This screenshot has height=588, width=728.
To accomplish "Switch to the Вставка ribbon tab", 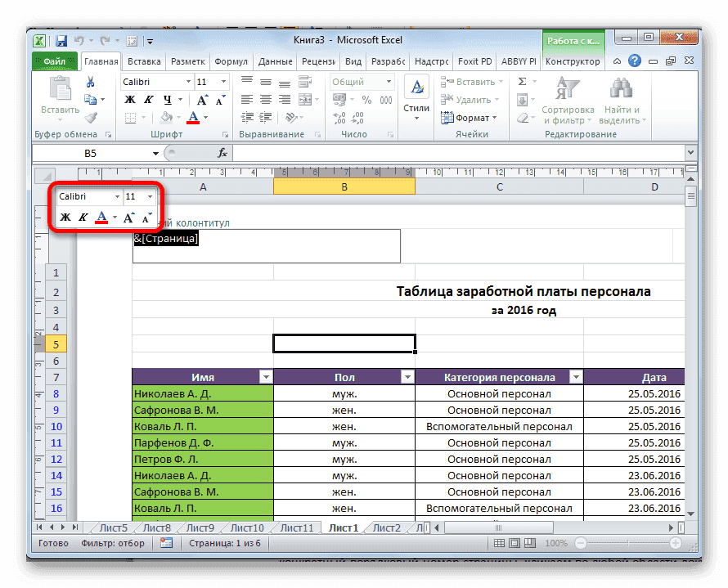I will (x=143, y=61).
